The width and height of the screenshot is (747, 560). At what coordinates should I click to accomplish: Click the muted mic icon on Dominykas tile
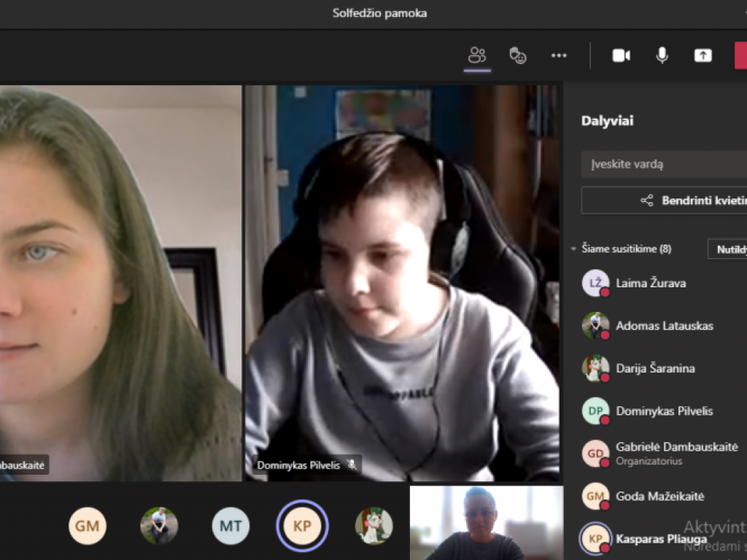(x=352, y=464)
